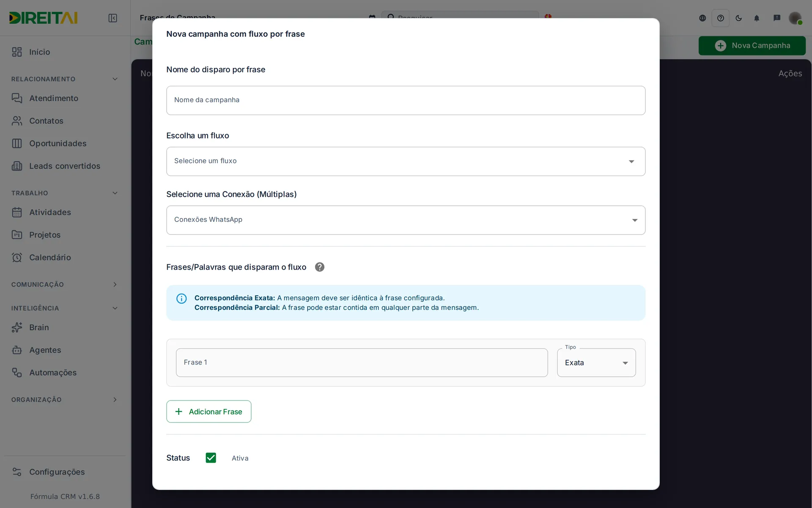Expand the ORGANIZAÇÃO section
This screenshot has width=812, height=508.
click(65, 400)
